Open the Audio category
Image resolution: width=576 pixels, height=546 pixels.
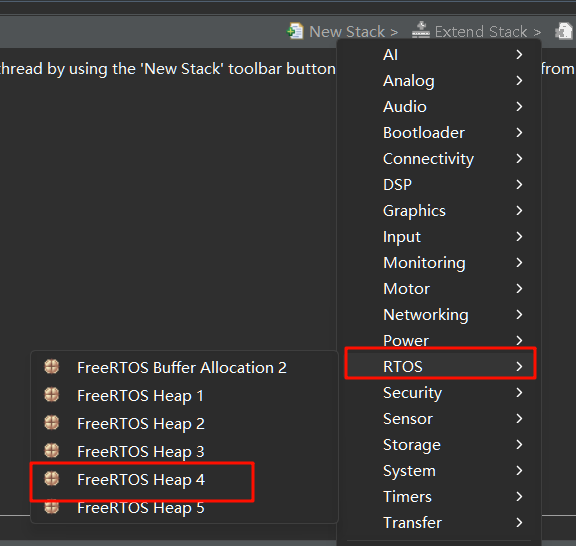pos(439,107)
